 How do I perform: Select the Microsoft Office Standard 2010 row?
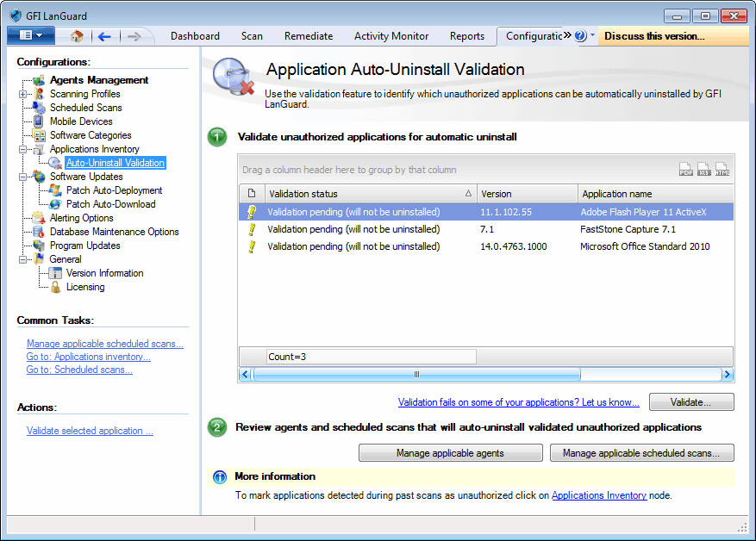[486, 246]
